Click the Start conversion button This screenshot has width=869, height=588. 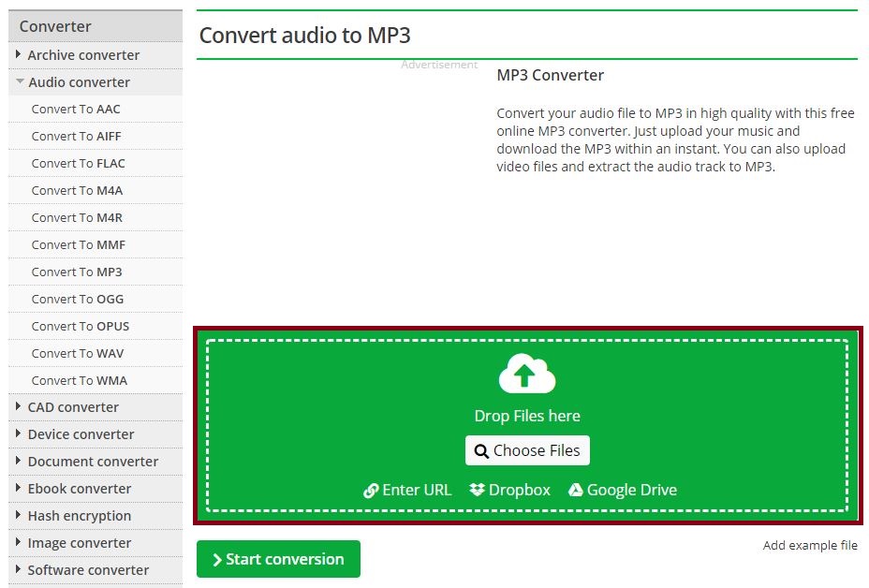(278, 559)
